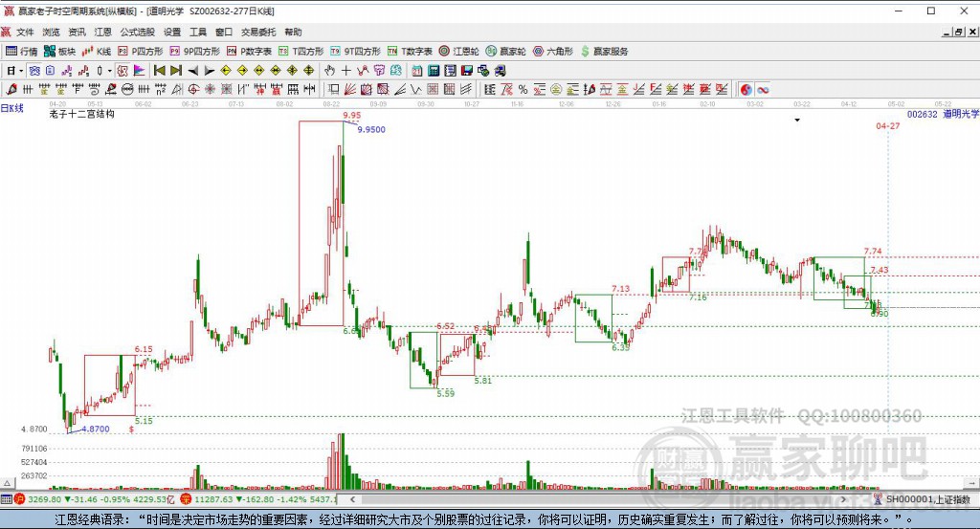The height and width of the screenshot is (529, 980).
Task: Step forward with the black right arrow
Action: click(x=208, y=70)
